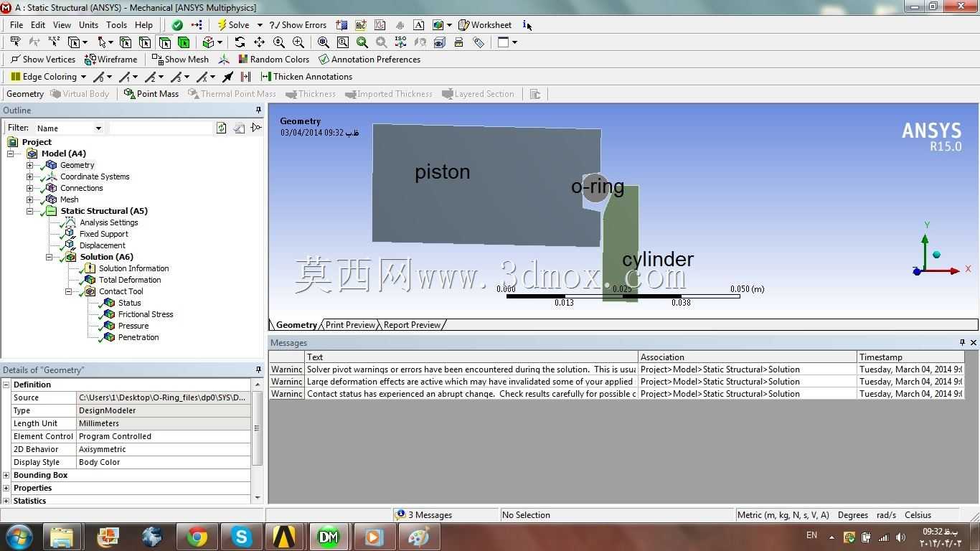Switch to the Report Preview tab

click(x=412, y=325)
